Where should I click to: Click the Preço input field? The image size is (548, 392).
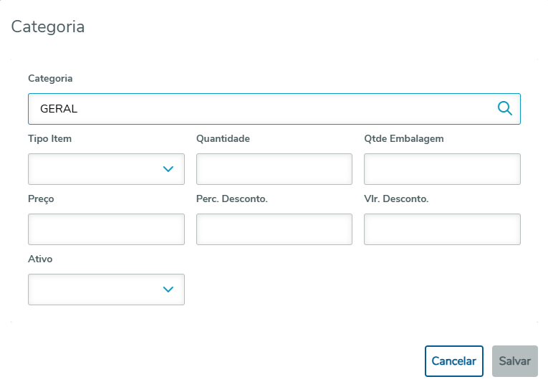(x=106, y=229)
